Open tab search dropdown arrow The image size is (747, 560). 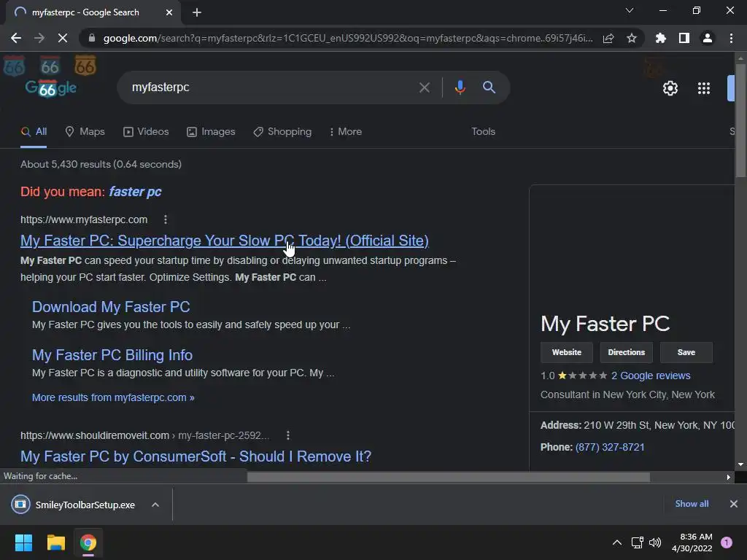630,10
